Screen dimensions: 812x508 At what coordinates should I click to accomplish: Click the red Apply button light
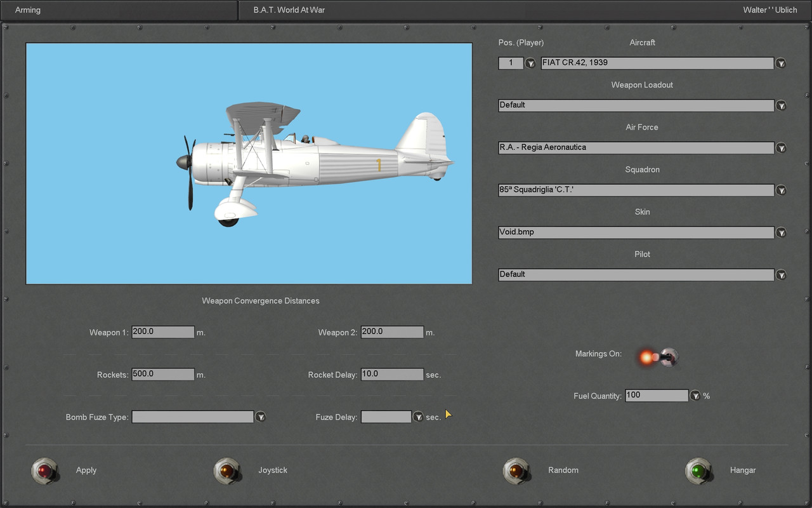(44, 471)
